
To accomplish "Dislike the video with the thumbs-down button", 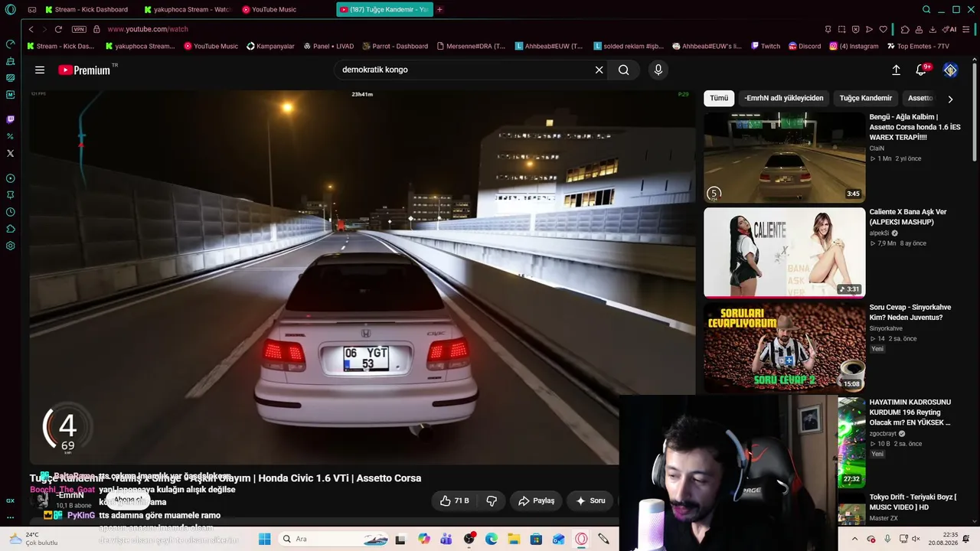I will click(x=492, y=500).
